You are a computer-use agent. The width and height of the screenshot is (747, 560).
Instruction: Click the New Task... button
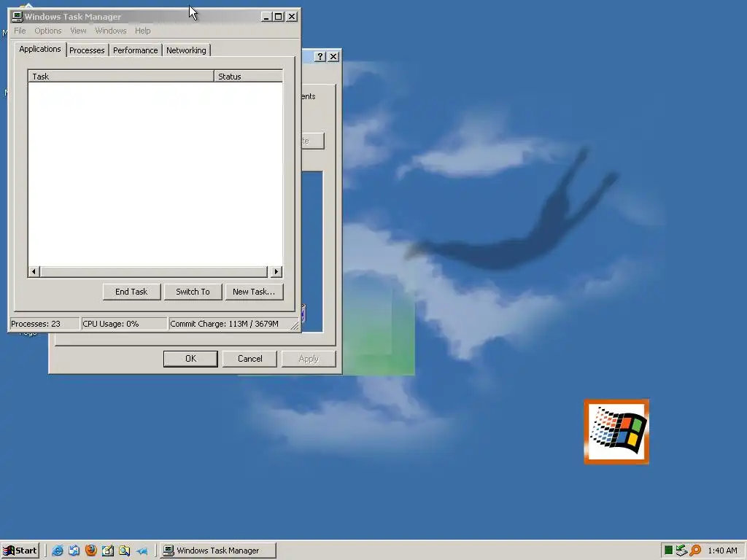(254, 292)
